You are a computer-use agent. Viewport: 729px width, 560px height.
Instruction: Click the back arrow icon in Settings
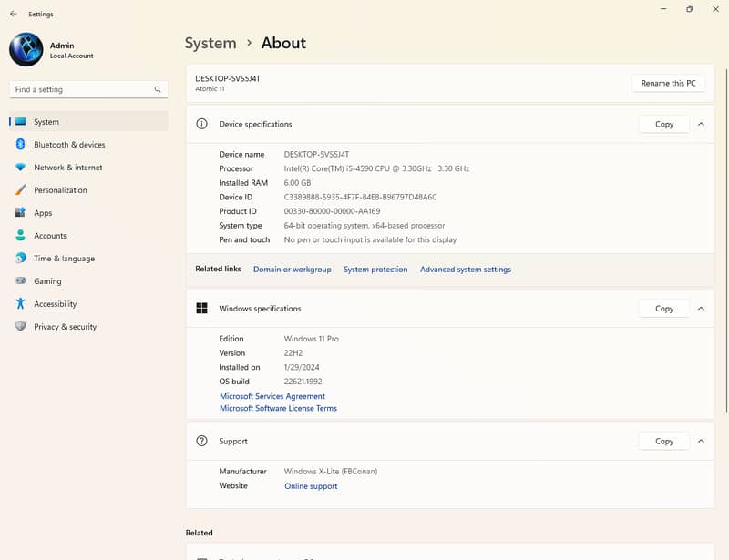[x=14, y=14]
